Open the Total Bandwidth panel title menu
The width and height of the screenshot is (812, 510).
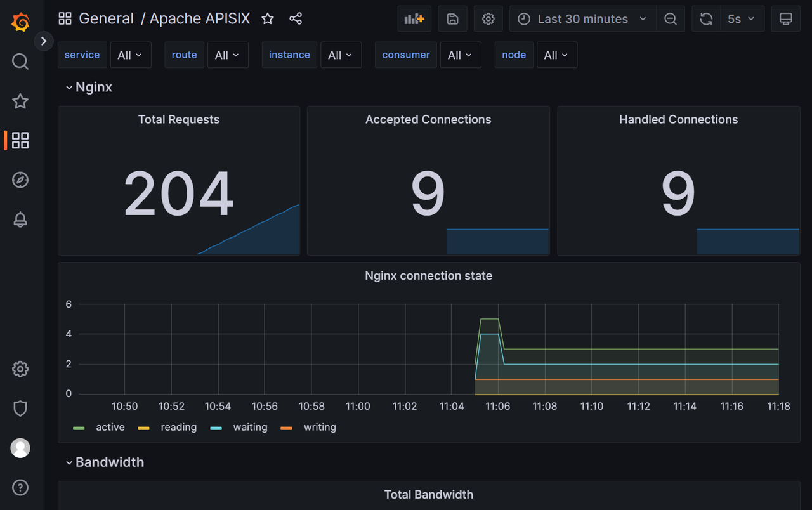[x=428, y=494]
